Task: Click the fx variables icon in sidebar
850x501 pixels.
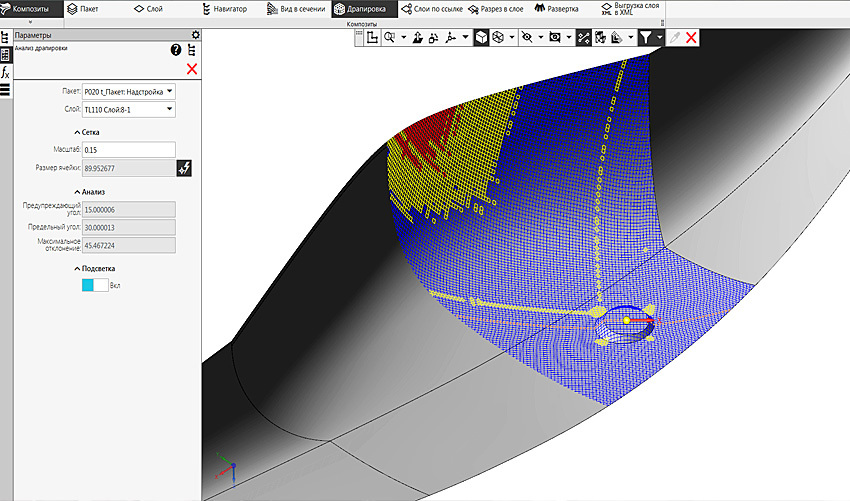Action: pyautogui.click(x=5, y=73)
